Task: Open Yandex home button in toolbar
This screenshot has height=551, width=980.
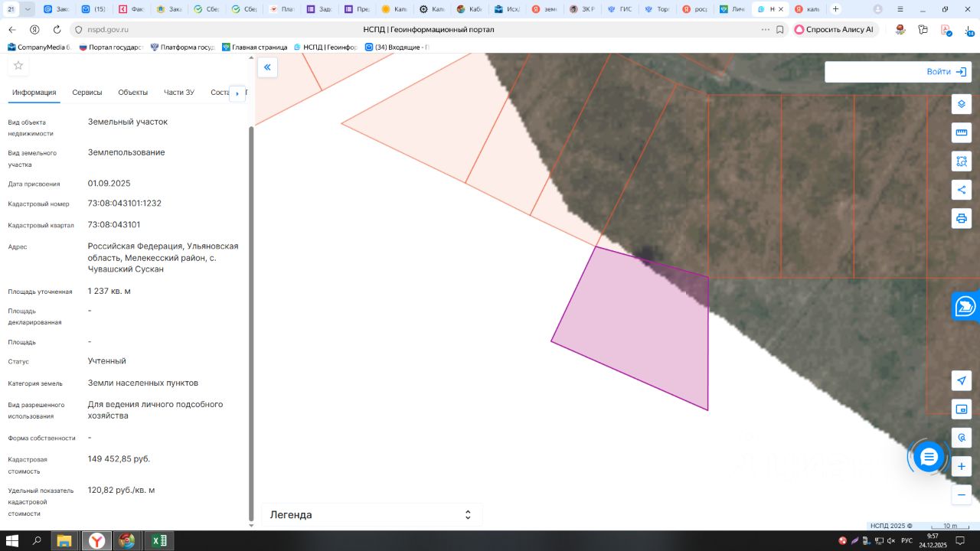Action: pyautogui.click(x=34, y=29)
